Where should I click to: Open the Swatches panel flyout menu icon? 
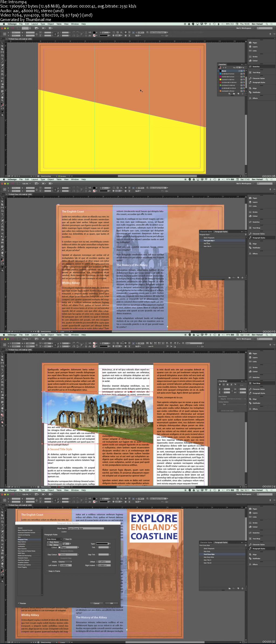click(x=245, y=64)
